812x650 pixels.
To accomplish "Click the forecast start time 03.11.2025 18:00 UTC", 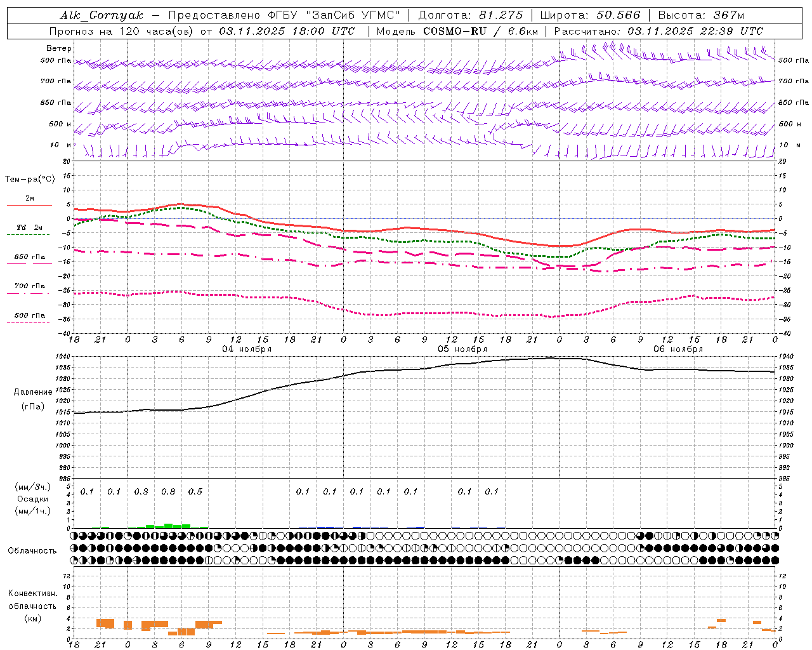I will [x=287, y=31].
